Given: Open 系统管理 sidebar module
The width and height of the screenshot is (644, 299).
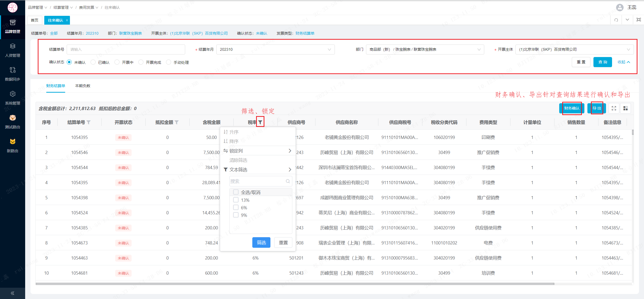Looking at the screenshot, I should 13,98.
